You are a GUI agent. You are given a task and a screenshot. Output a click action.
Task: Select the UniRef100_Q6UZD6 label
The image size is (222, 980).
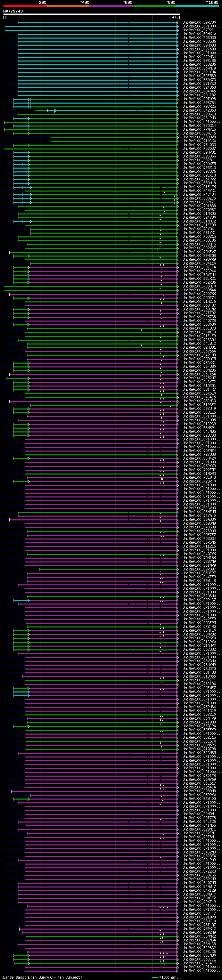(199, 64)
